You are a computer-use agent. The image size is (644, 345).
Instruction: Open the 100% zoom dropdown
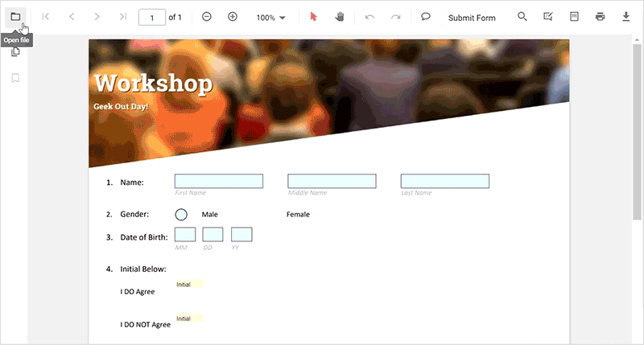(x=270, y=18)
